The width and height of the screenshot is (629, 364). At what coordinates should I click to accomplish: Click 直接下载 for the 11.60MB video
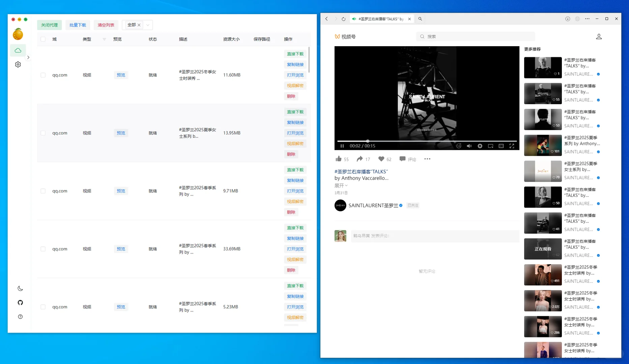tap(295, 54)
